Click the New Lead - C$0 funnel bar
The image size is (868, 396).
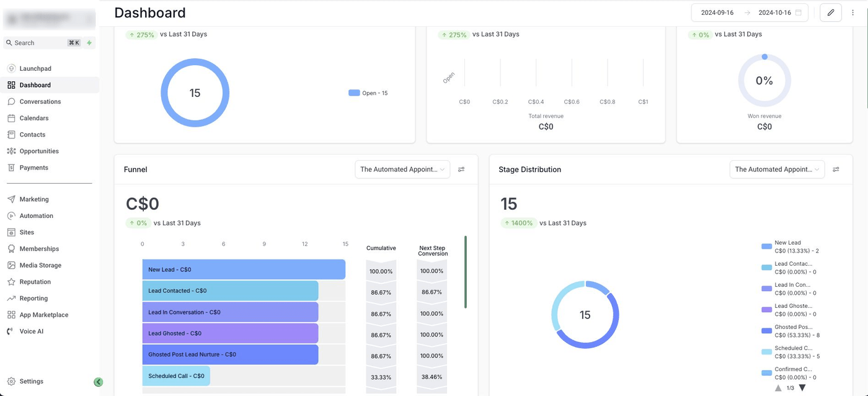click(244, 269)
